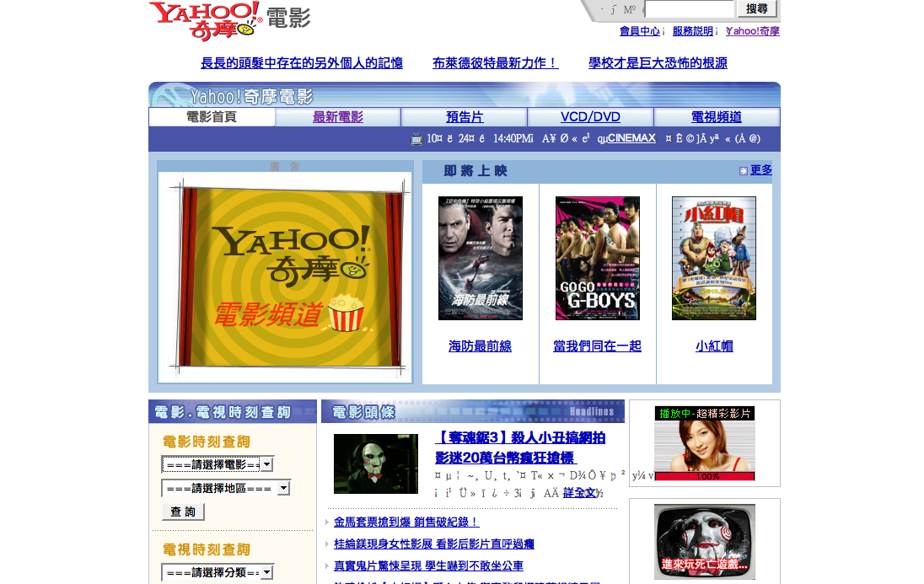Image resolution: width=924 pixels, height=584 pixels.
Task: Open the GOGO G-BOYS movie poster
Action: 598,258
